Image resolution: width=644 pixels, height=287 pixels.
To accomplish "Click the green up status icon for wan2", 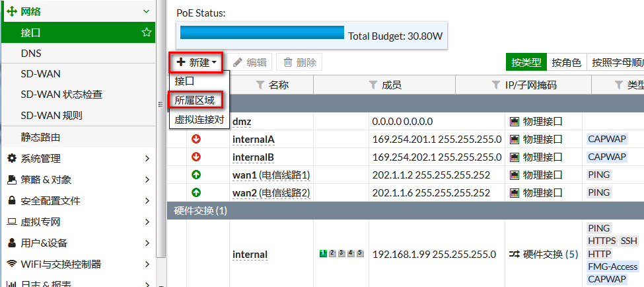I will coord(196,192).
